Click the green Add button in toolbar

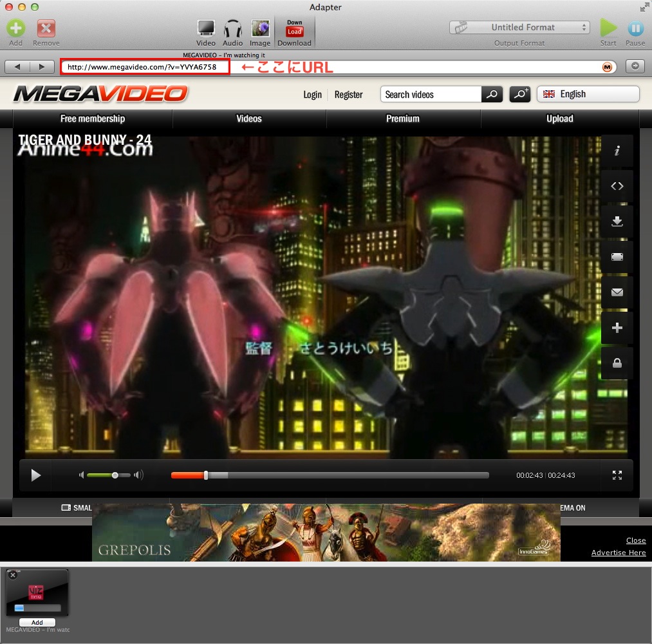point(16,28)
